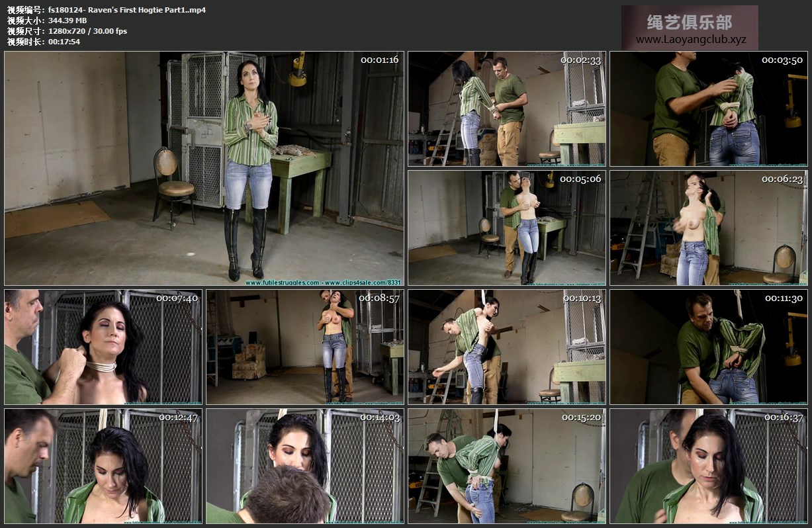Click the 344.39 MB file size text

(x=68, y=21)
